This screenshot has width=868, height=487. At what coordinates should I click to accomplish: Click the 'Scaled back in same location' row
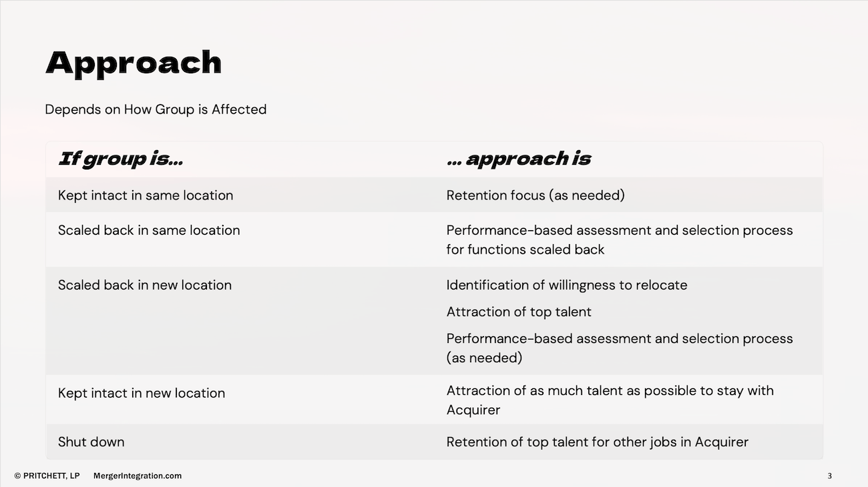click(x=434, y=239)
